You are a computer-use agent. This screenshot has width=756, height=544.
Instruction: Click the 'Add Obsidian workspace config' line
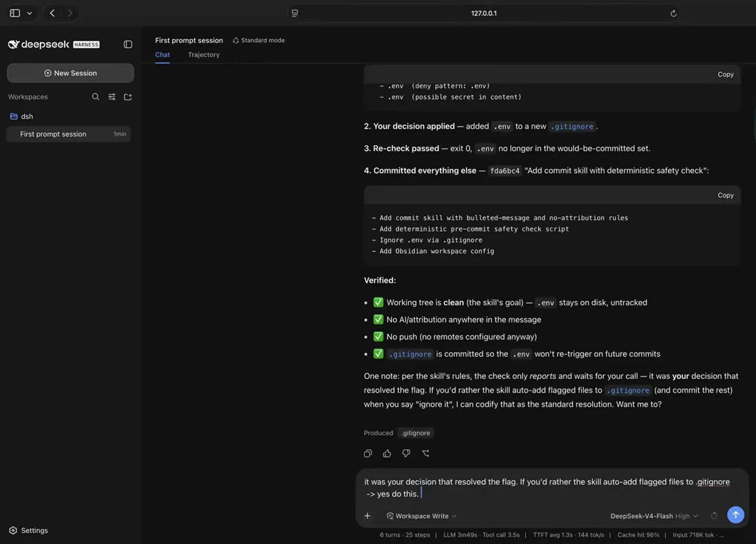(x=437, y=251)
